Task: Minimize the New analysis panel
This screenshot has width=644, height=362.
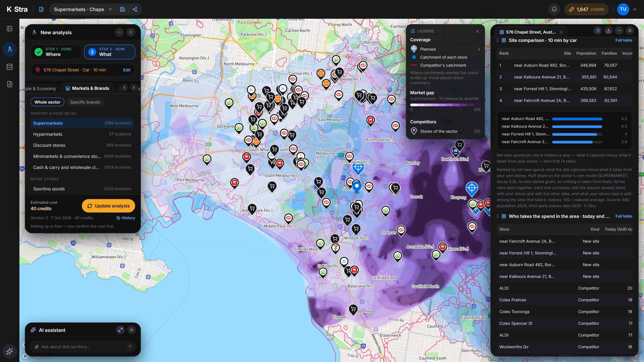Action: point(119,32)
